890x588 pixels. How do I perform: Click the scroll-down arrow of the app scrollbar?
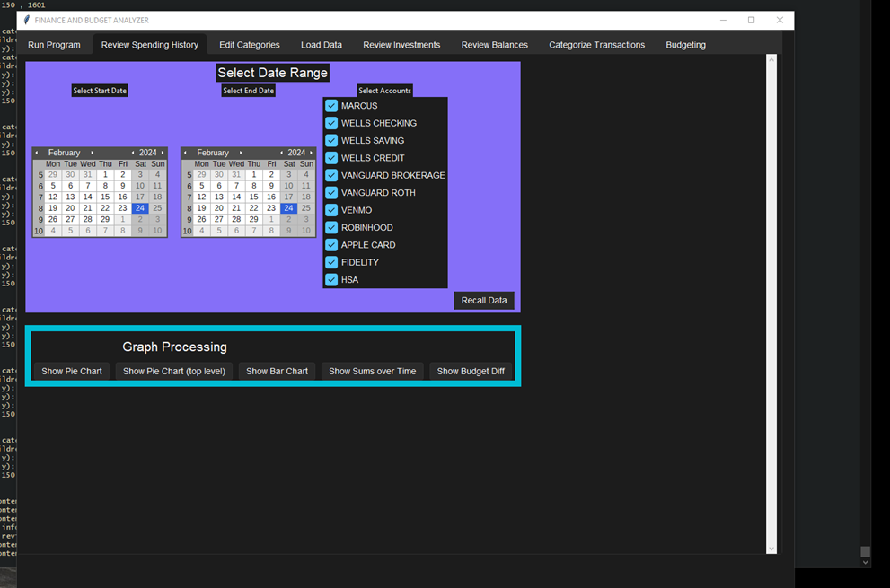coord(771,549)
